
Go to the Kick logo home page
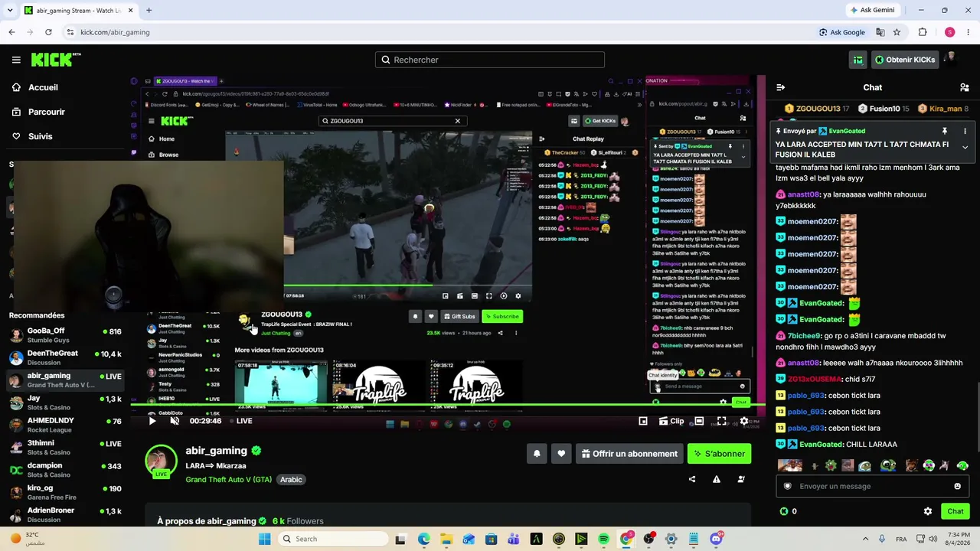click(56, 60)
